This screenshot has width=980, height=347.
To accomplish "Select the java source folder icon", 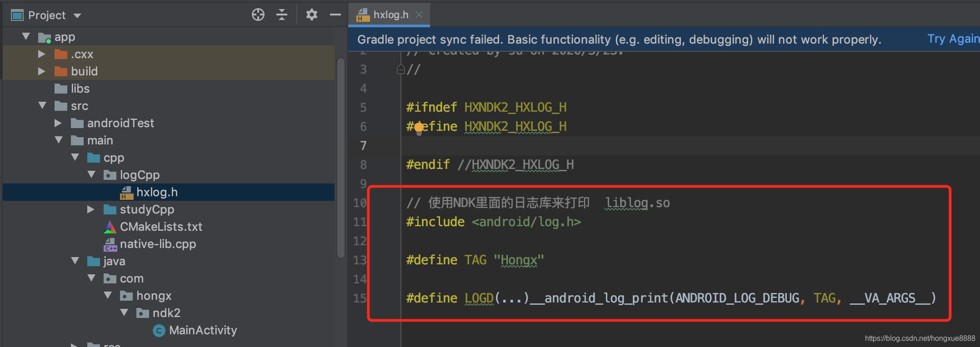I will click(x=94, y=262).
